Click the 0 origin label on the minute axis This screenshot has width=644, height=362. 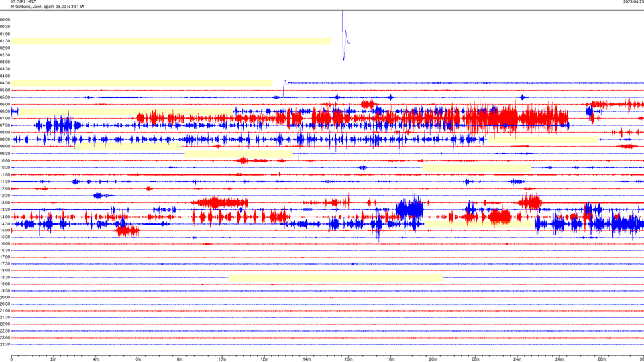click(x=11, y=359)
